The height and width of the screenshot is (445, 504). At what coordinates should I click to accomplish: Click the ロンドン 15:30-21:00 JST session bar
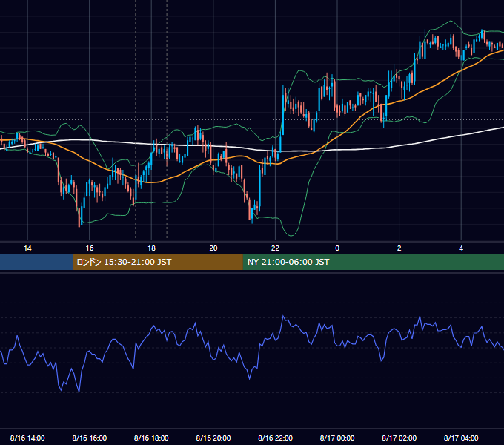tap(157, 262)
